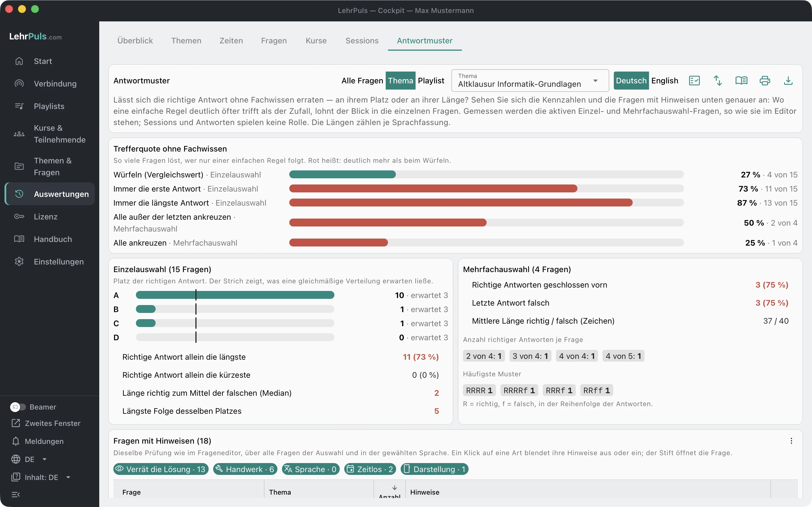Click the printer icon in toolbar
The image size is (812, 507).
(x=764, y=81)
